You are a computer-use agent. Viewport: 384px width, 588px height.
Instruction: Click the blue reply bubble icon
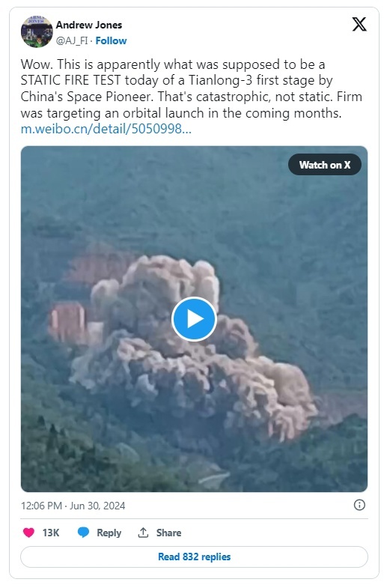coord(83,533)
